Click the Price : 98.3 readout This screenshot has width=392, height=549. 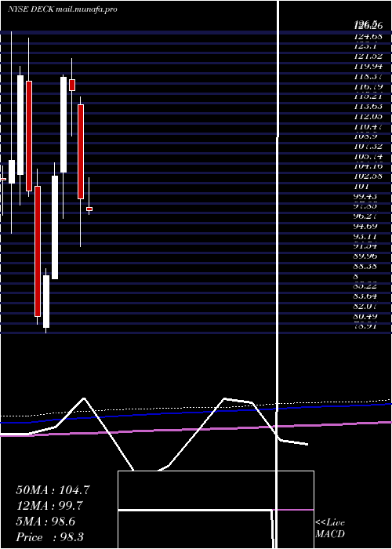[x=49, y=537]
